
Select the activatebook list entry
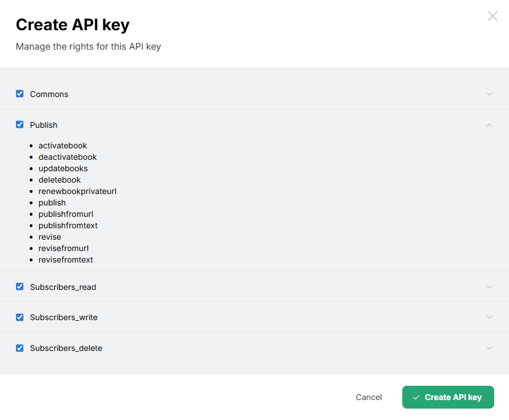63,146
